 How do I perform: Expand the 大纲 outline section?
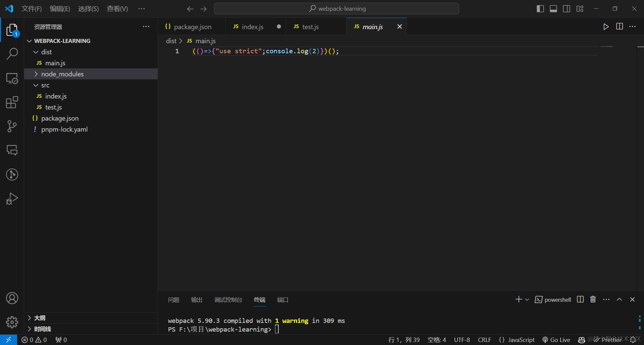[91, 318]
